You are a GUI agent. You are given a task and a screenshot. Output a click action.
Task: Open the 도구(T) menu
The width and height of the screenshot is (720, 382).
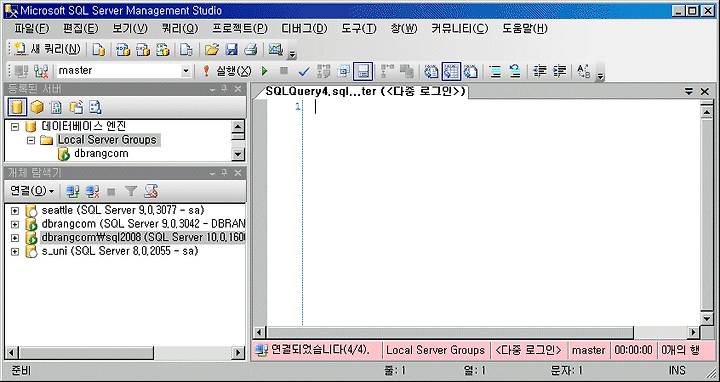point(359,28)
